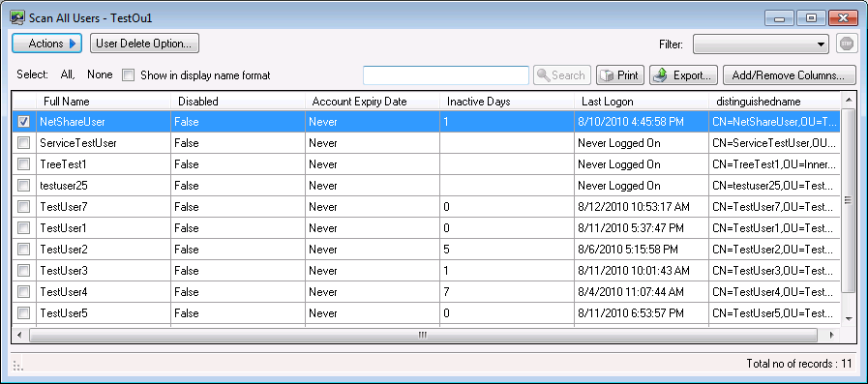This screenshot has height=384, width=868.
Task: Focus the search text field
Action: 446,75
